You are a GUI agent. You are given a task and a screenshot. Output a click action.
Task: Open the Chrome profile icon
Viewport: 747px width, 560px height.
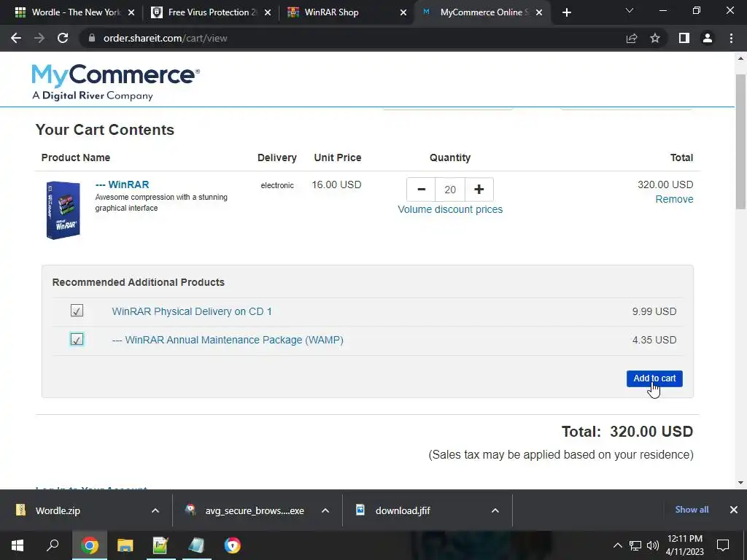(708, 38)
